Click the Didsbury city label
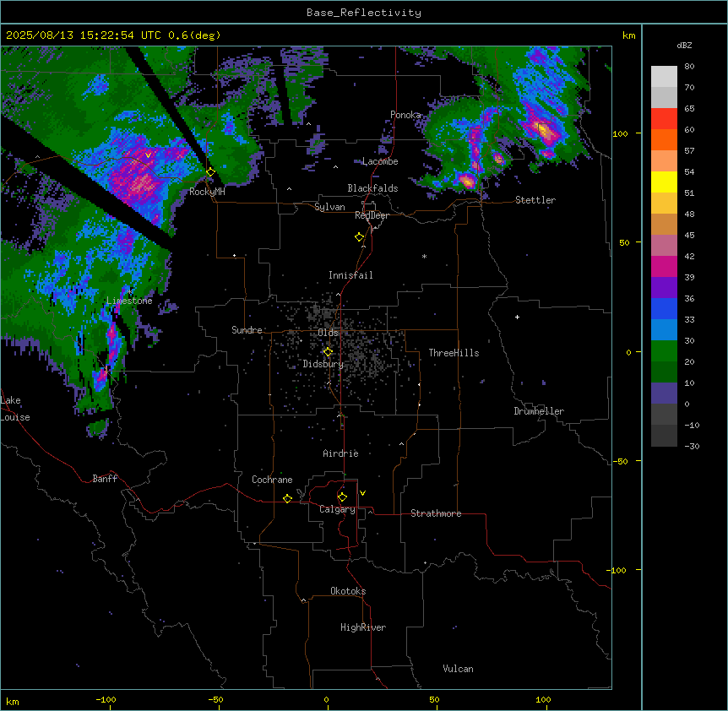 coord(323,364)
